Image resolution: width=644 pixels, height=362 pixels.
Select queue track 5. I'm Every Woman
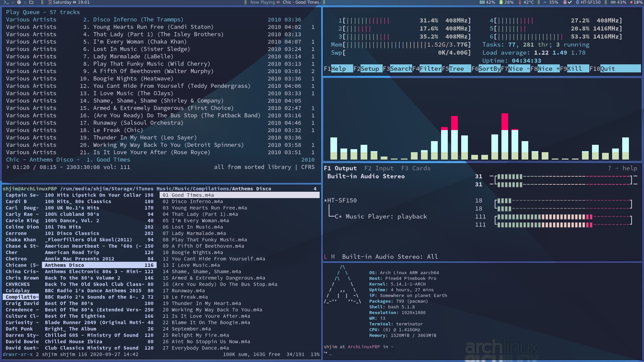pyautogui.click(x=160, y=42)
